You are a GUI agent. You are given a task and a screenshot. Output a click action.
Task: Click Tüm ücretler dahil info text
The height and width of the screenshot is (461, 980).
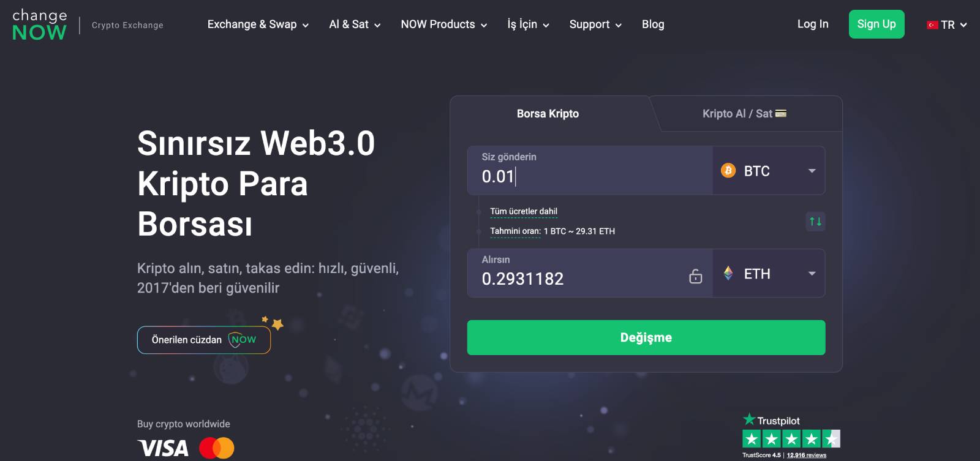point(524,211)
